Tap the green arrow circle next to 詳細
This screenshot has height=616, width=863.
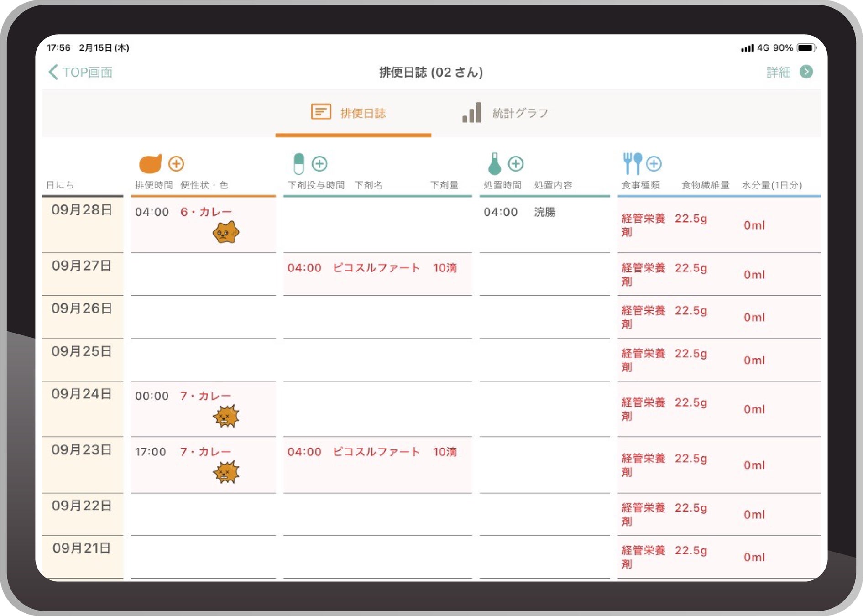click(x=806, y=72)
